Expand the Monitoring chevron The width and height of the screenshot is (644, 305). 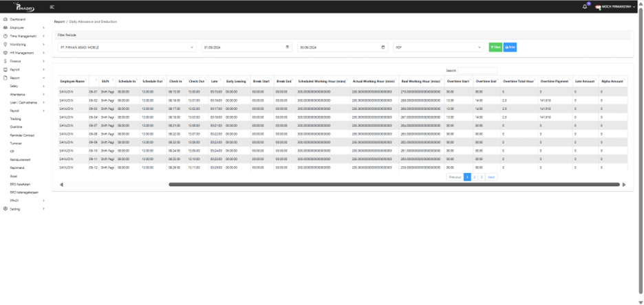[x=43, y=44]
